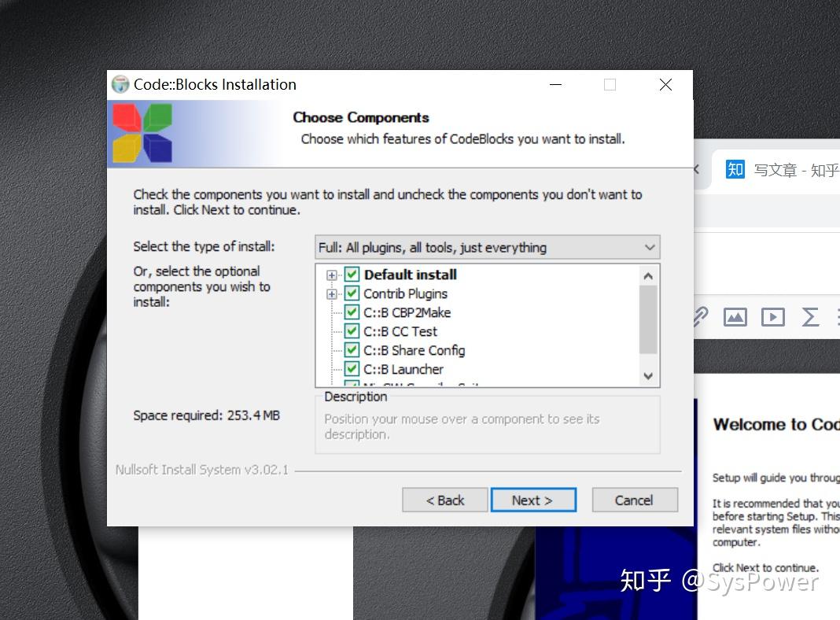Select the C::B Share Config label

(x=414, y=350)
